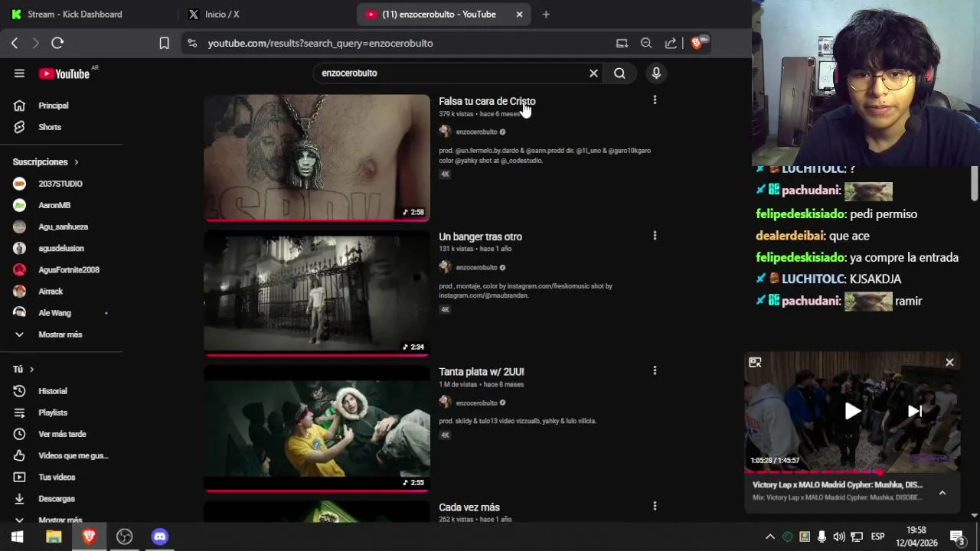The width and height of the screenshot is (980, 551).
Task: Open options menu for Falsa tu cara de Cristo
Action: point(655,100)
